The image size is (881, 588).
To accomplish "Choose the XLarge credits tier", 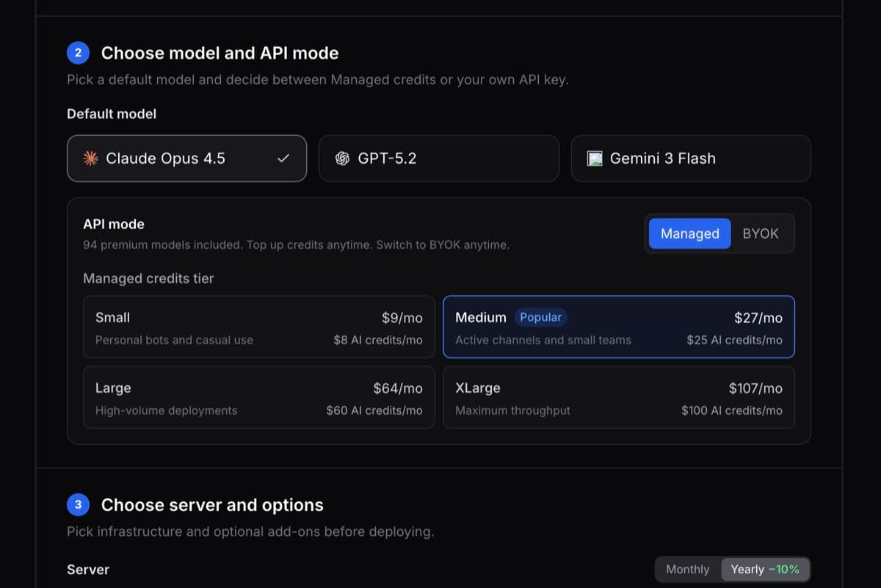I will [x=618, y=398].
